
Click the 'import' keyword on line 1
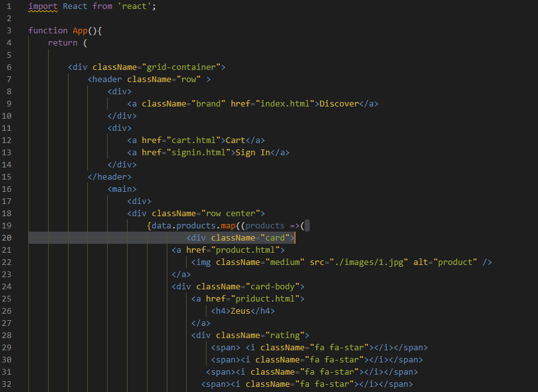43,6
